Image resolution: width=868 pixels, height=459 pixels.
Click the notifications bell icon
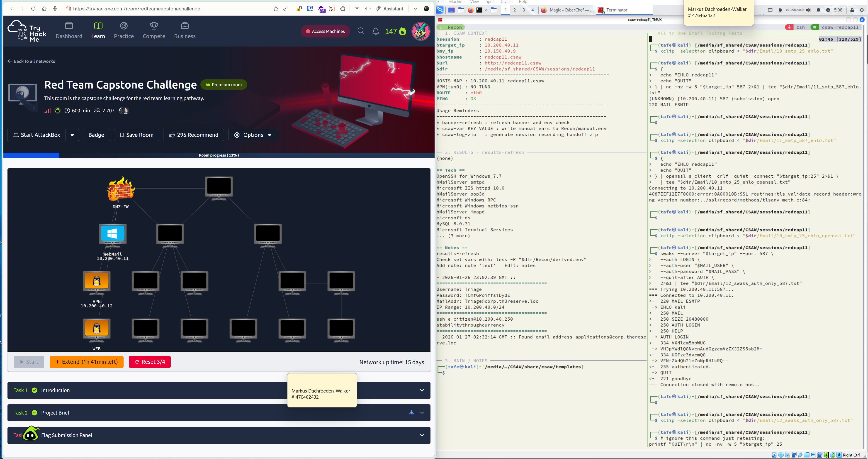point(375,31)
